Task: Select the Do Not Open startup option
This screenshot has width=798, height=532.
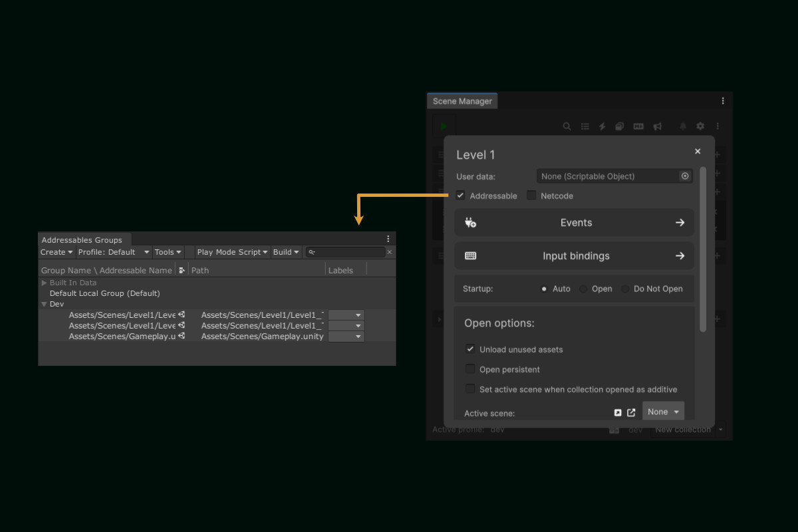Action: pos(625,289)
